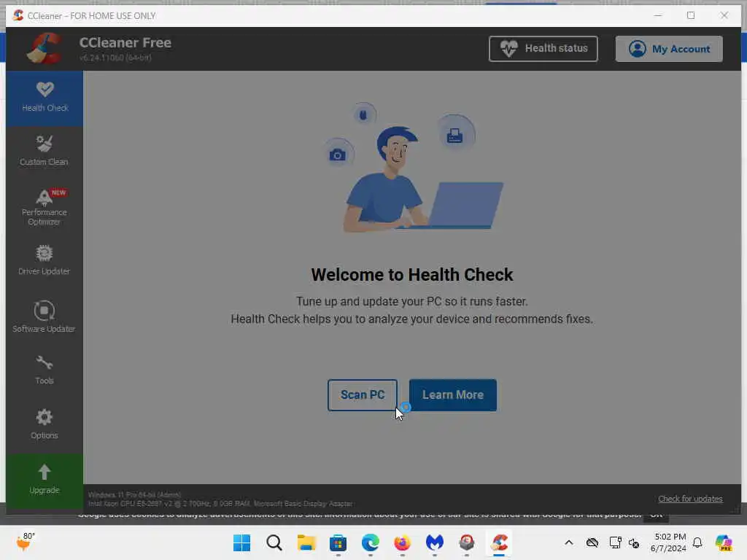Click the Welcome to Health Check heading

[x=412, y=275]
